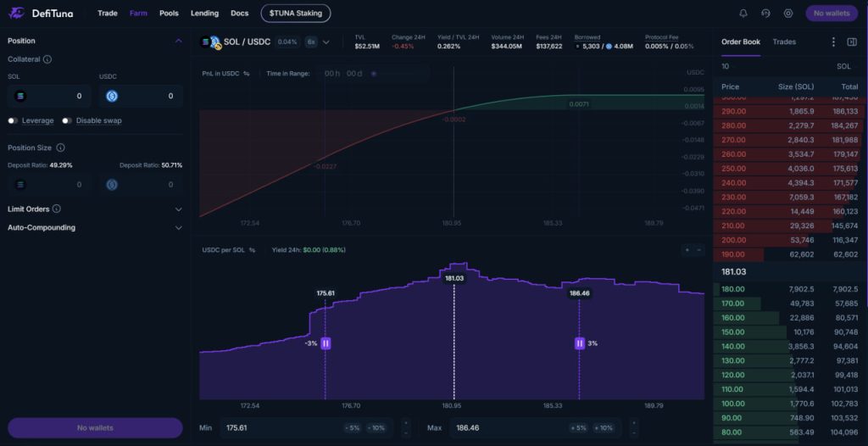Open Docs link
This screenshot has width=868, height=446.
(240, 14)
